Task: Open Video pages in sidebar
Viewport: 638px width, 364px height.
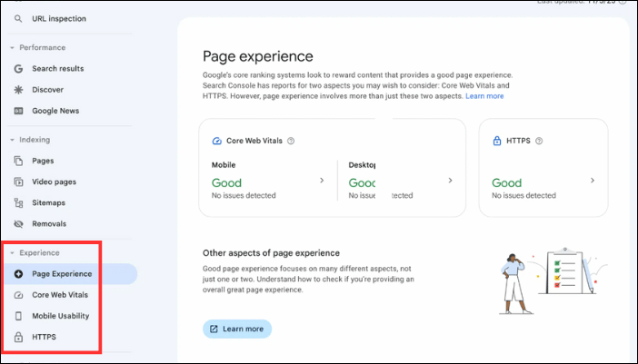Action: [x=55, y=182]
